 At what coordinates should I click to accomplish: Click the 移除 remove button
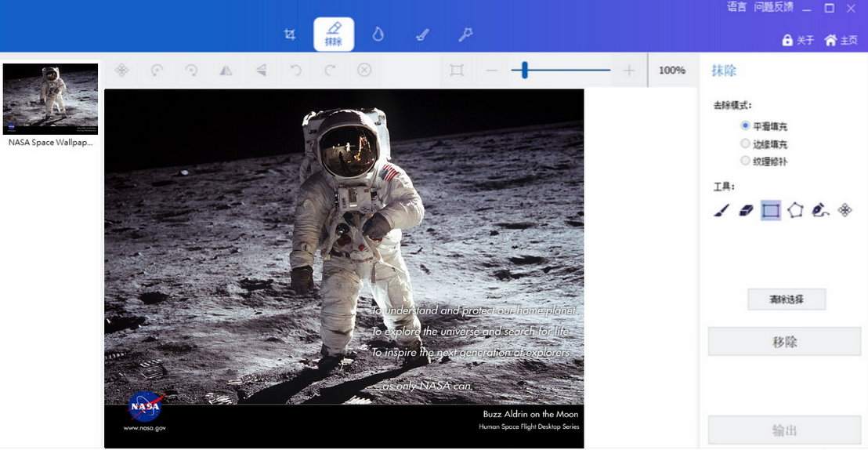click(784, 341)
